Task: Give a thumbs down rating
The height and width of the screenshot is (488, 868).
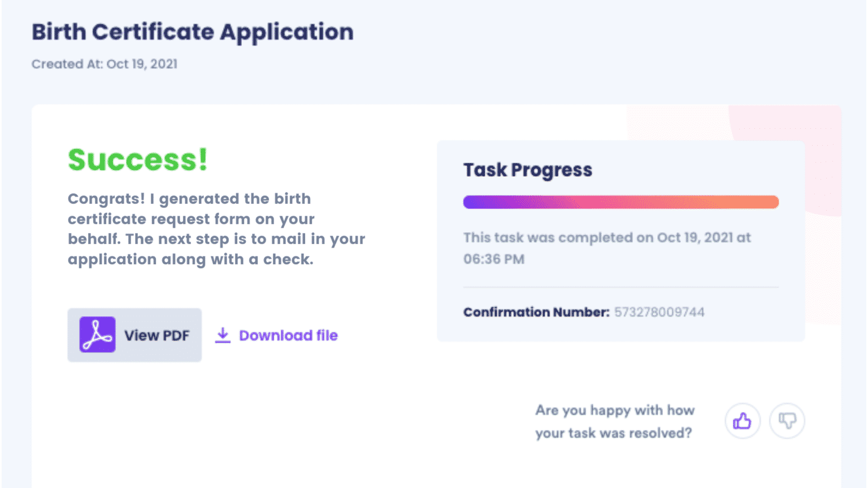Action: pos(787,421)
